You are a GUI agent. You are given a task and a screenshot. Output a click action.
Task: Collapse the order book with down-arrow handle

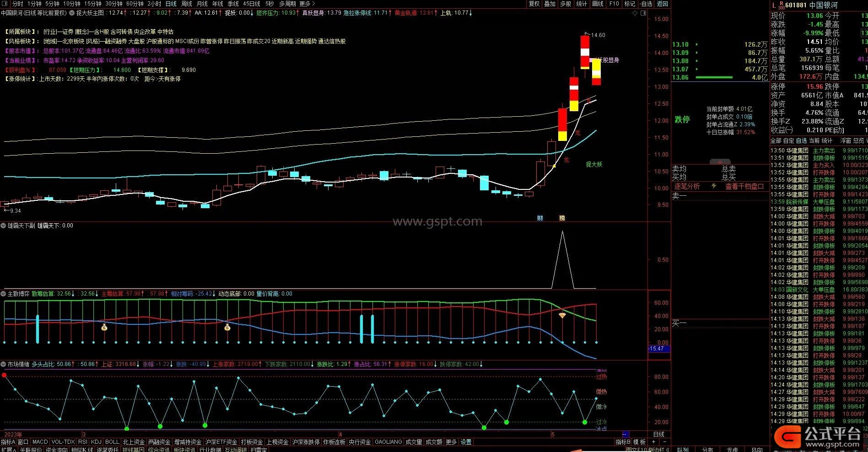click(720, 162)
